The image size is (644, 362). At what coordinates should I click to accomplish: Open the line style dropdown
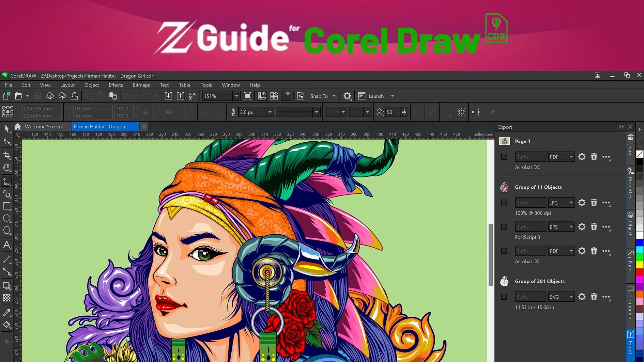(317, 112)
